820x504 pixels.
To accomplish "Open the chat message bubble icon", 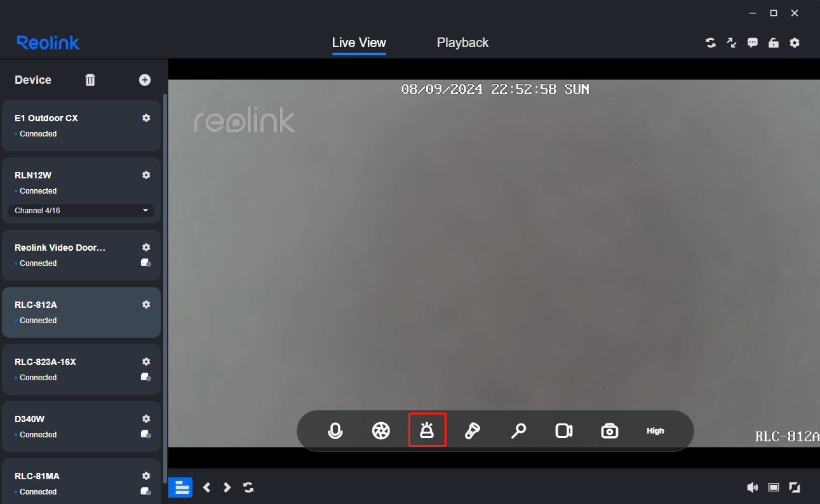I will (x=753, y=43).
